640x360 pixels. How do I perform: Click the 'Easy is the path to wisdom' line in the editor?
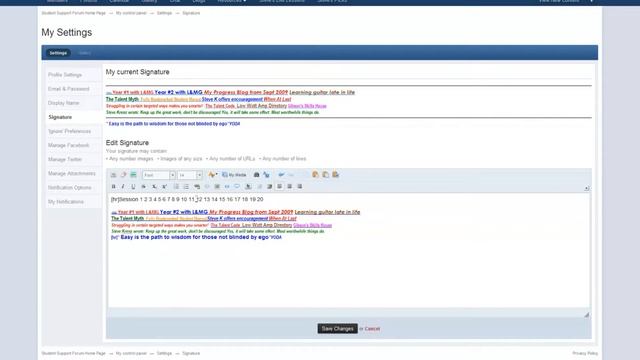197,237
